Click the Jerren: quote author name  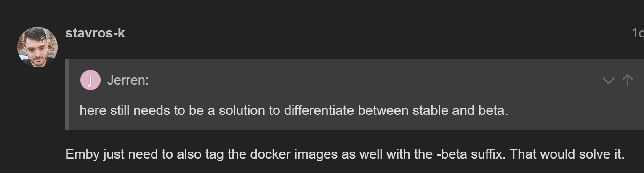pos(128,80)
